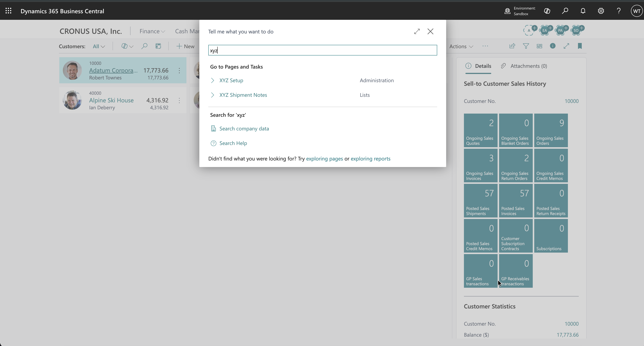Open the WT user account avatar
The height and width of the screenshot is (346, 644).
point(637,11)
